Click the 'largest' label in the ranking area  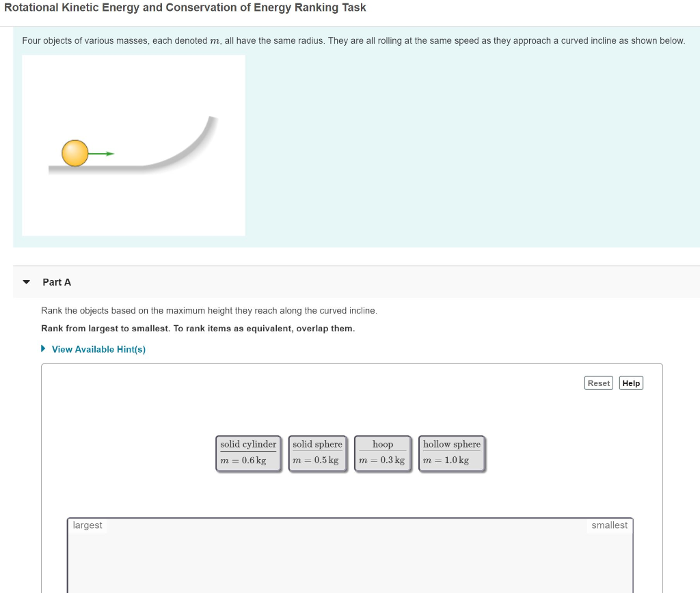[x=87, y=525]
